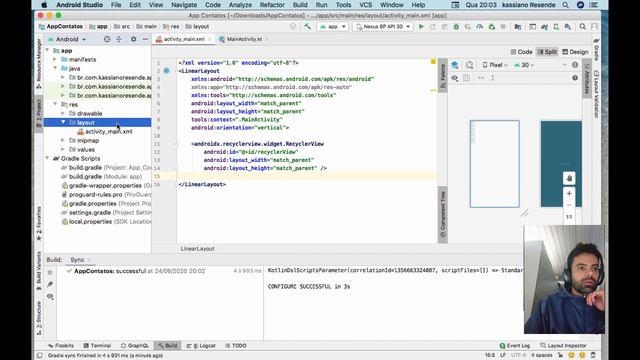The image size is (640, 360).
Task: Open the GraphQL tool window
Action: coord(135,346)
